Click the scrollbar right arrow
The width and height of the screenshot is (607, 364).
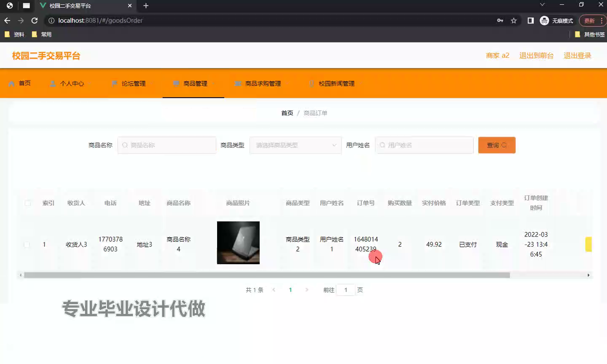(x=588, y=275)
